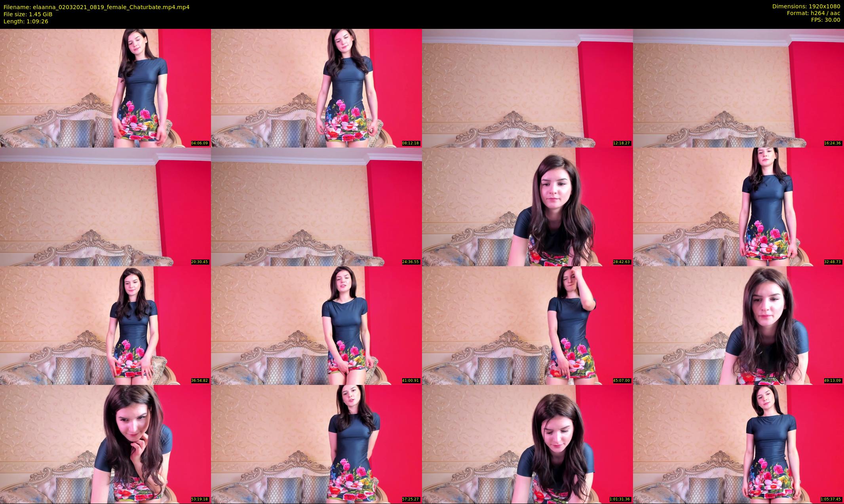844x504 pixels.
Task: Open the thumbnail stamped 16:24.36
Action: [x=738, y=88]
